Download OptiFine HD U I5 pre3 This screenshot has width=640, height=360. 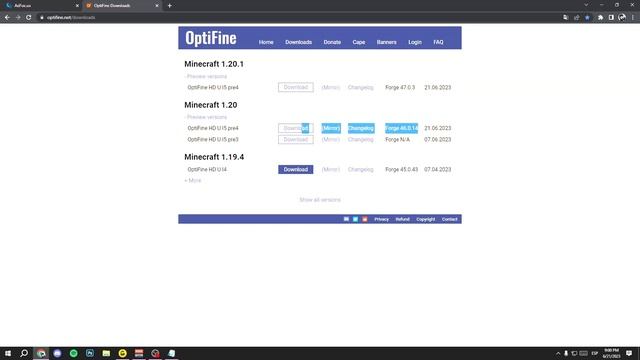point(296,140)
